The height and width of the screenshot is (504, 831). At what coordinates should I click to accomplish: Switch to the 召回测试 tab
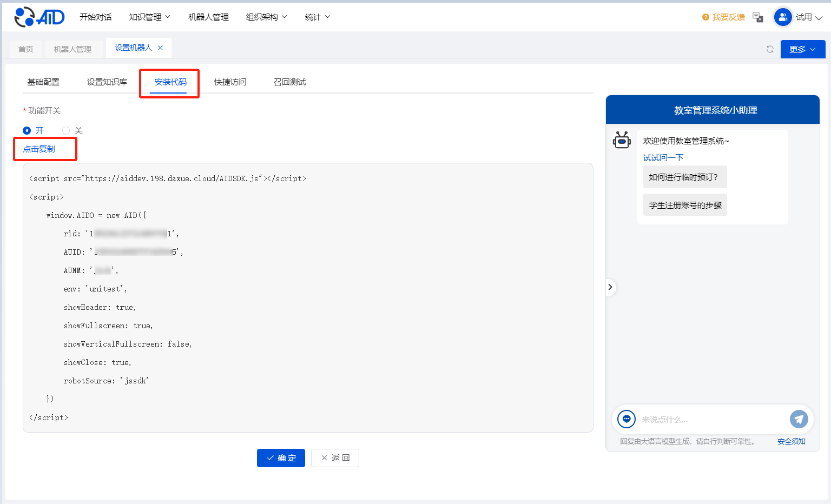(290, 82)
